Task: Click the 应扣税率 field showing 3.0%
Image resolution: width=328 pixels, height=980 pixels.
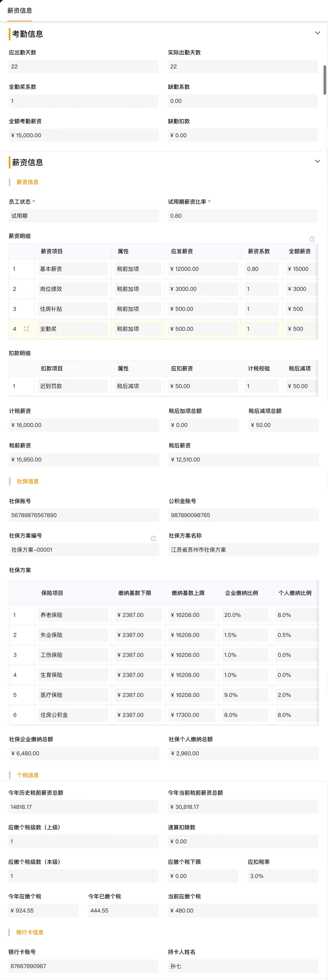Action: (283, 876)
